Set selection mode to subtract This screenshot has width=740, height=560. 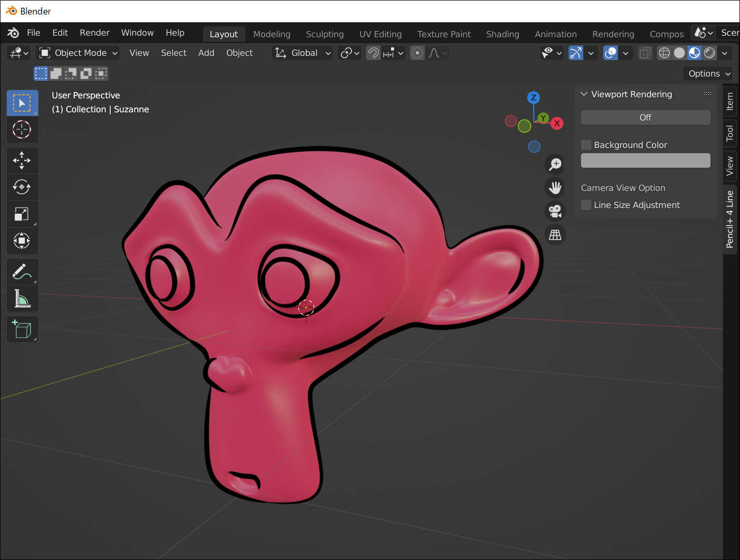tap(71, 73)
